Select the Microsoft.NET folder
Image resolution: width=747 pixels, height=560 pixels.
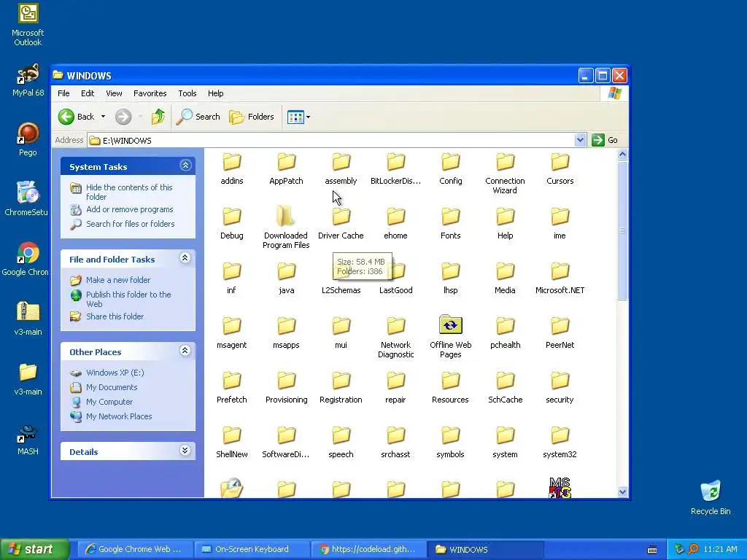click(x=560, y=278)
